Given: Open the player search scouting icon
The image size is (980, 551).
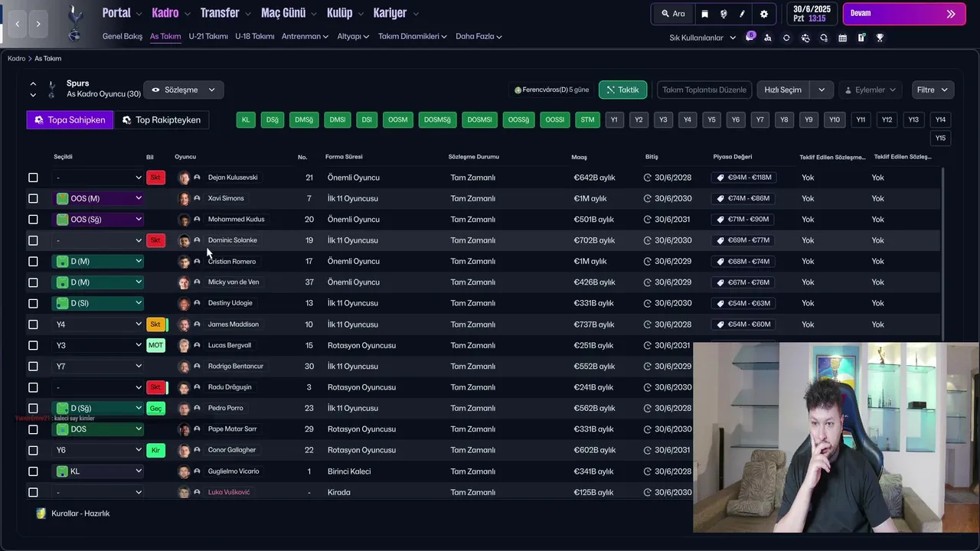Looking at the screenshot, I should (x=768, y=37).
